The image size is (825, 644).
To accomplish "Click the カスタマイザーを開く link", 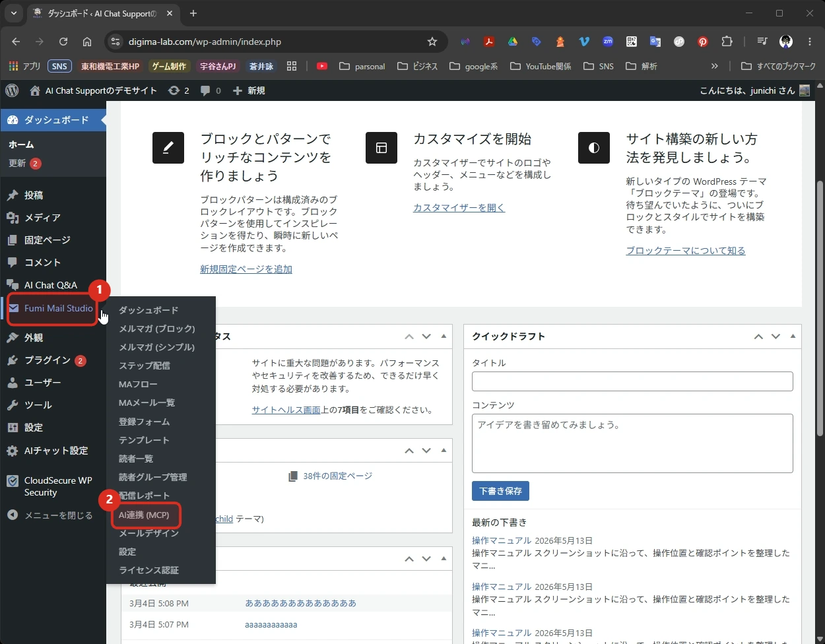I will tap(459, 208).
